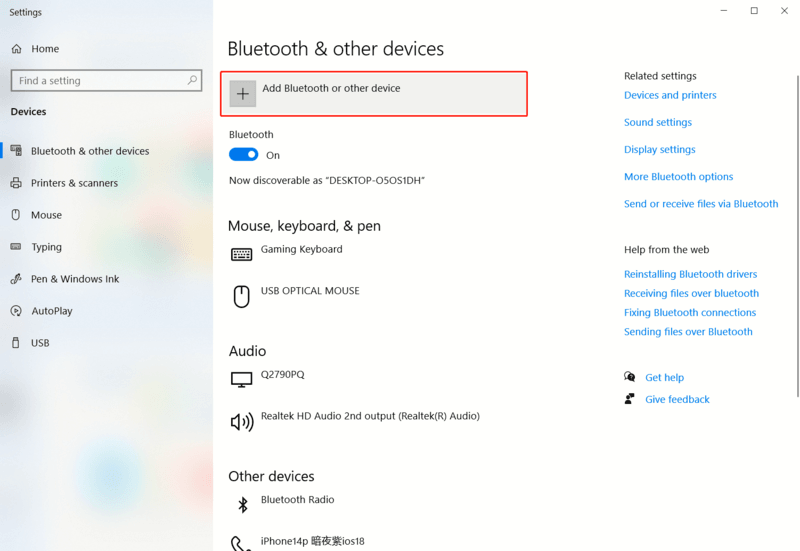This screenshot has height=551, width=800.
Task: Click the Bluetooth Radio icon
Action: pos(241,504)
